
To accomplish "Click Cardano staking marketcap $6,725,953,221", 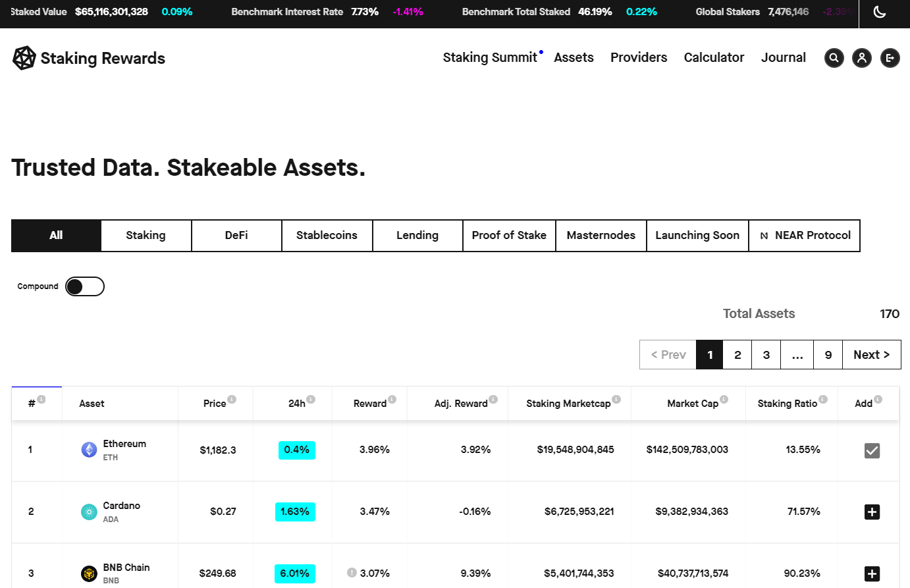I will click(579, 512).
